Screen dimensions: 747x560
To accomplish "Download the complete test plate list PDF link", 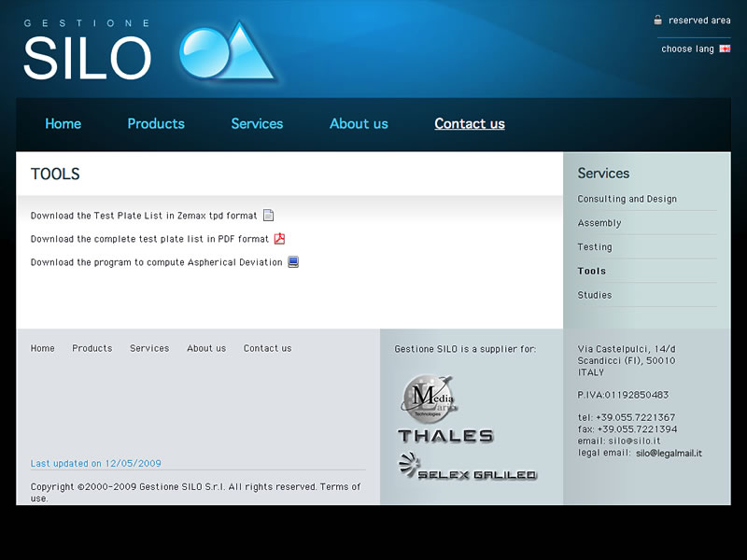I will 149,239.
